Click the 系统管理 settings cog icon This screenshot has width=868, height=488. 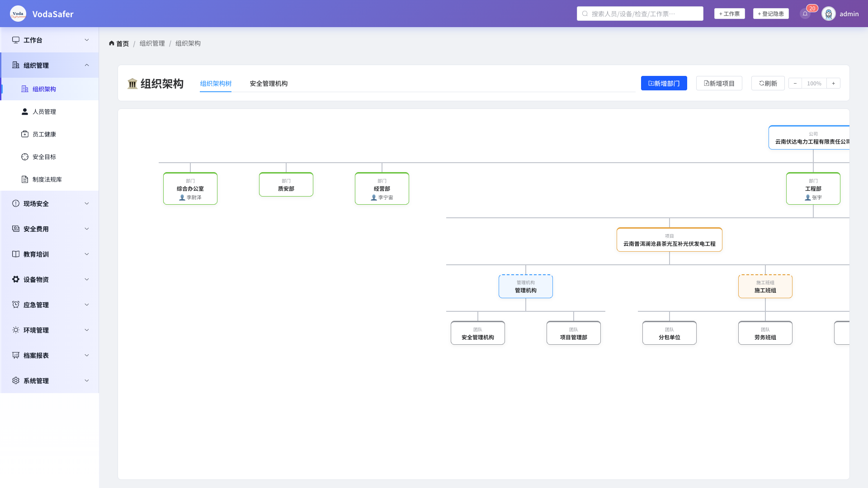16,380
